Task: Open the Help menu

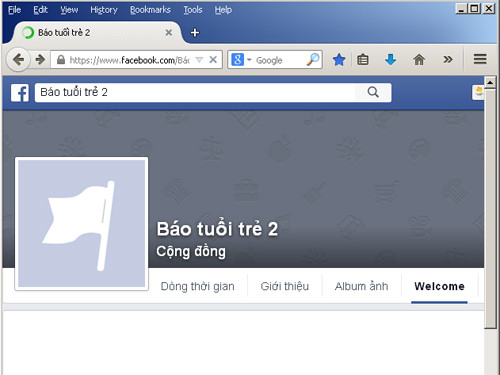Action: click(223, 10)
